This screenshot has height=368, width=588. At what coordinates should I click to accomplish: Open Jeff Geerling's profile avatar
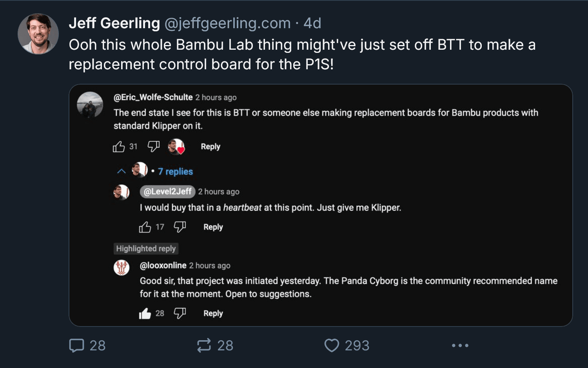click(38, 34)
